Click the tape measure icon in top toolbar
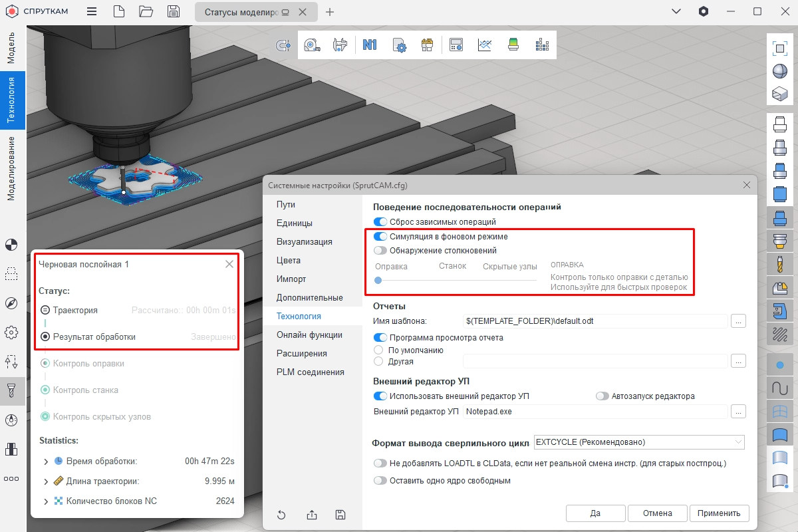The height and width of the screenshot is (532, 798). (x=311, y=45)
